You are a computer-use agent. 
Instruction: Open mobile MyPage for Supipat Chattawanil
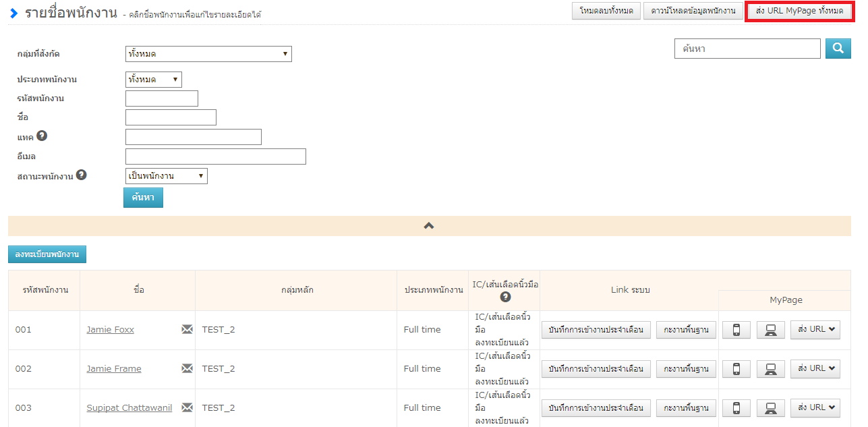click(x=736, y=408)
